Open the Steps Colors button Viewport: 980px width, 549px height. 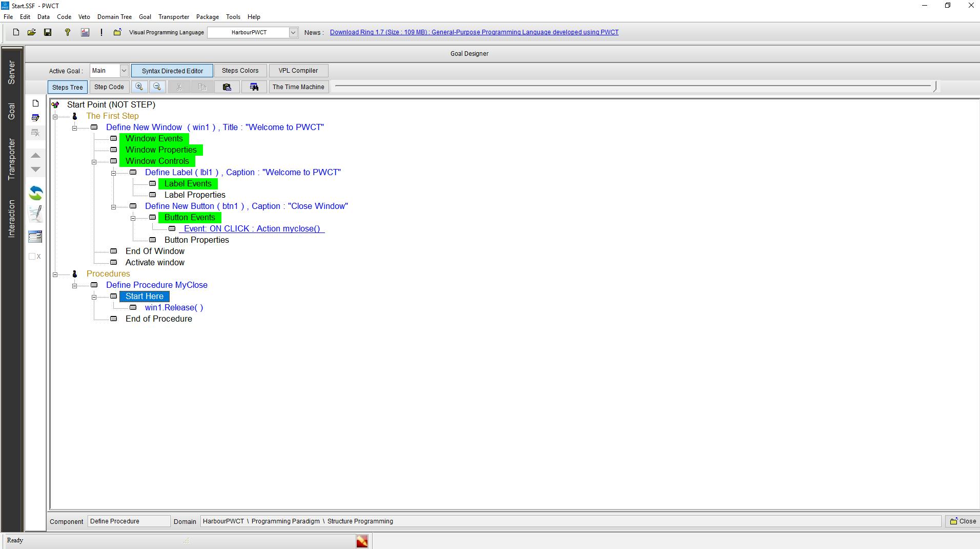tap(240, 71)
